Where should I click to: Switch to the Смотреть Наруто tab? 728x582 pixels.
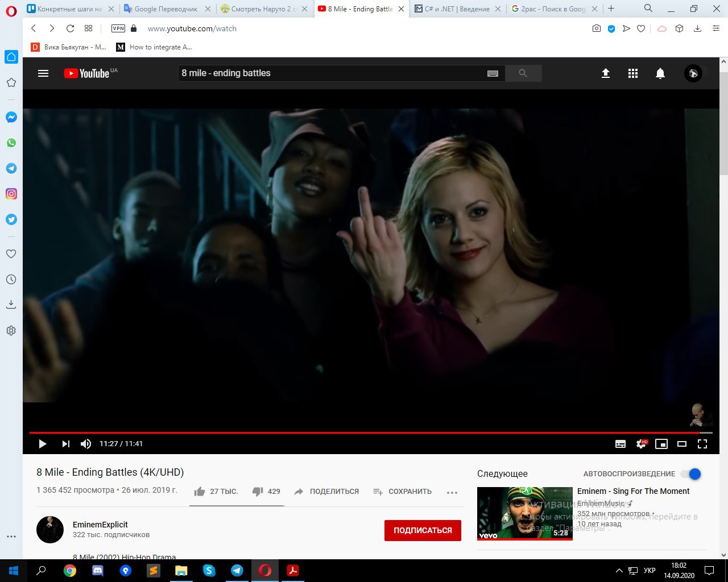[263, 9]
